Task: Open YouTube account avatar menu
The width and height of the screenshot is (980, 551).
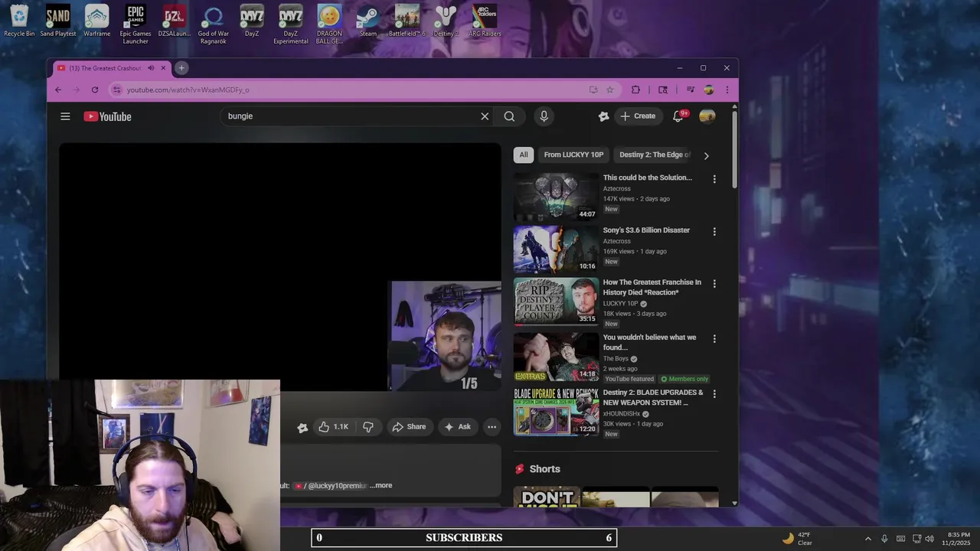Action: click(707, 116)
